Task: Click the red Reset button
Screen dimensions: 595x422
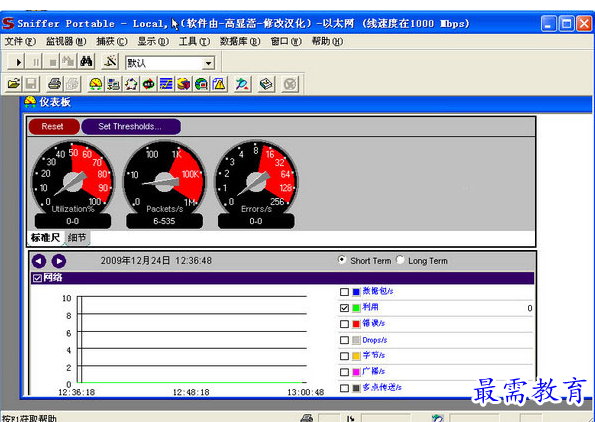Action: [54, 126]
